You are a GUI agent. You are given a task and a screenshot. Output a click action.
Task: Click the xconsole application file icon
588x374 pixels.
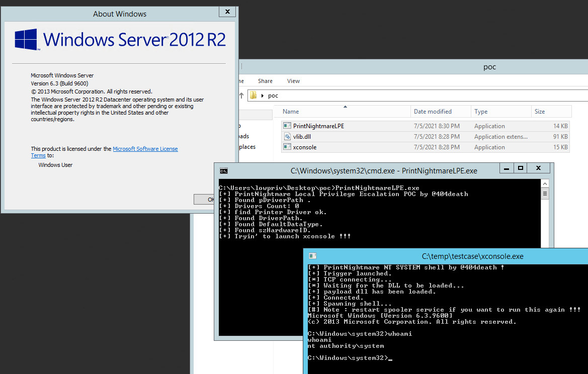[287, 147]
